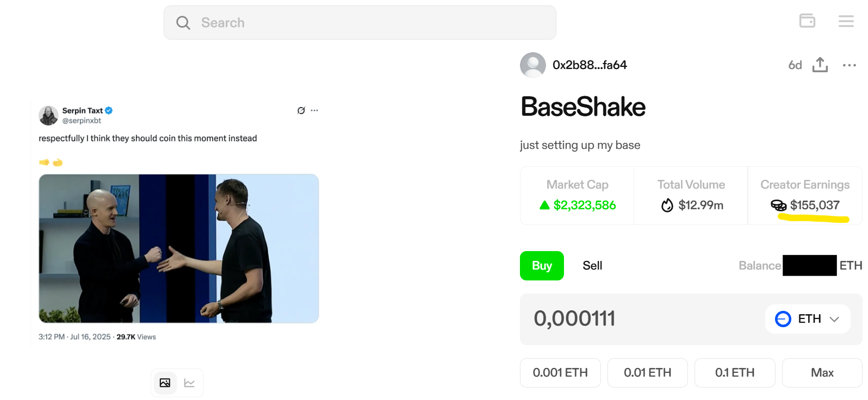Switch to image view icon
Image resolution: width=868 pixels, height=400 pixels.
(x=165, y=383)
